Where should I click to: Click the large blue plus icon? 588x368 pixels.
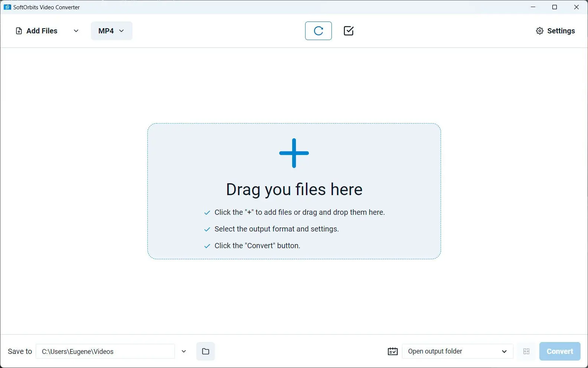pos(294,153)
